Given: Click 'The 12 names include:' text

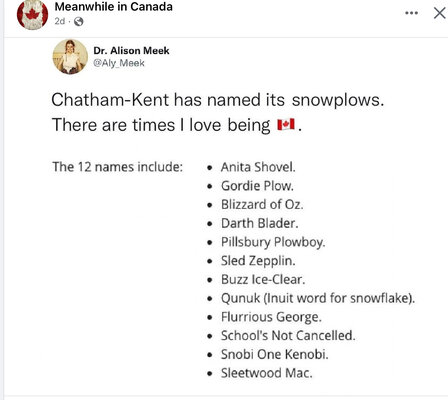Looking at the screenshot, I should pyautogui.click(x=118, y=167).
